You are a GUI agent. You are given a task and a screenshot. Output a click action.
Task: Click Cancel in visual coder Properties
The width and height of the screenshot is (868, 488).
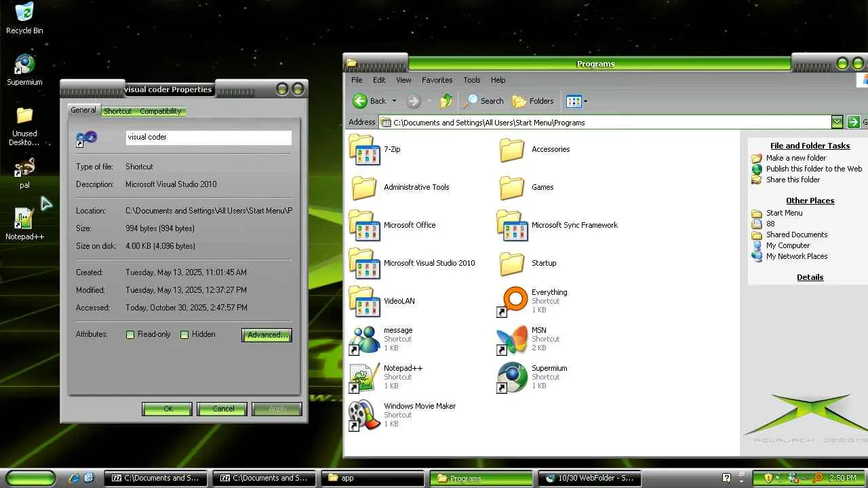(x=222, y=409)
